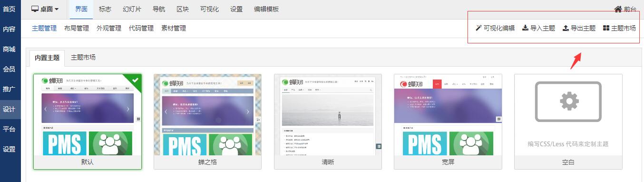Screen dimensions: 644x182
Task: Choose the 宽屏 theme thumbnail
Action: point(448,115)
